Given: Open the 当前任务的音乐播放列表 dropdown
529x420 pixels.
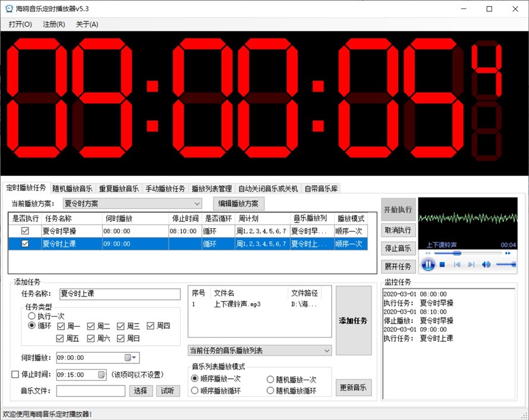Looking at the screenshot, I should (x=326, y=350).
